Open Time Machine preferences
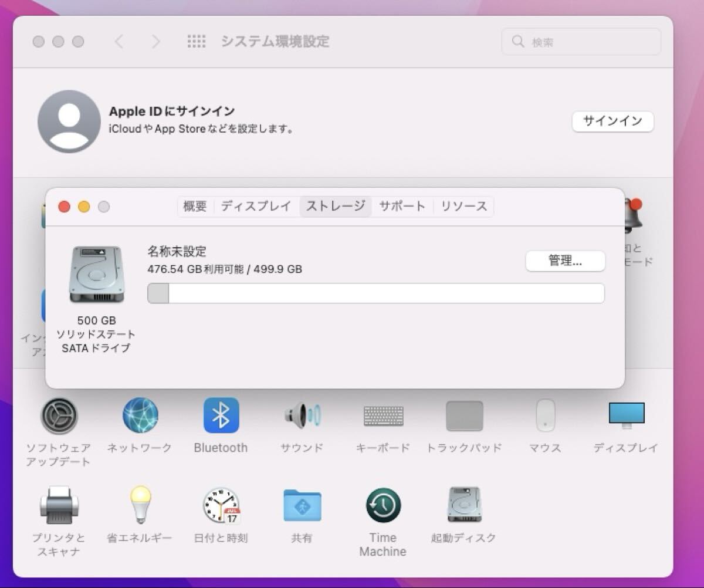The height and width of the screenshot is (588, 704). (x=383, y=506)
